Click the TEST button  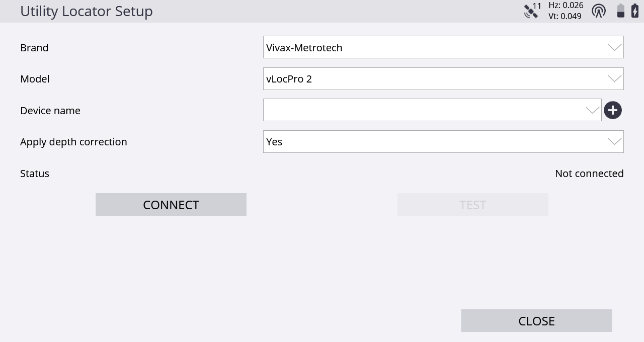473,205
